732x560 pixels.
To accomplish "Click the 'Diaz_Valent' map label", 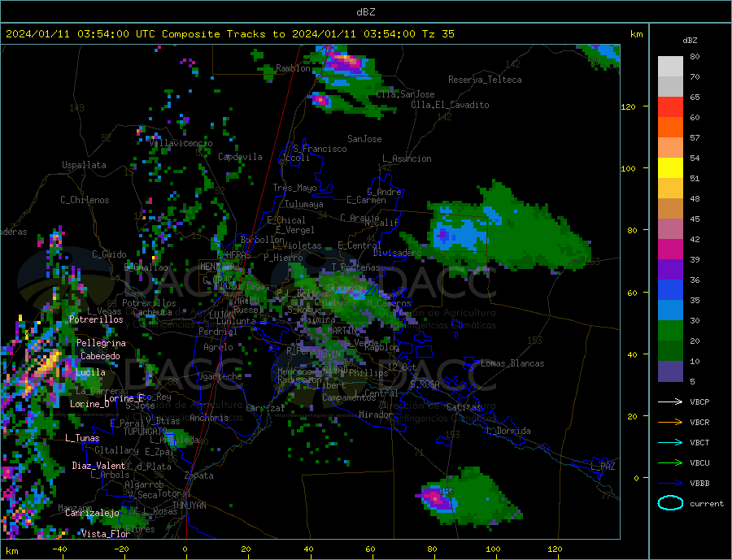I will click(x=98, y=466).
